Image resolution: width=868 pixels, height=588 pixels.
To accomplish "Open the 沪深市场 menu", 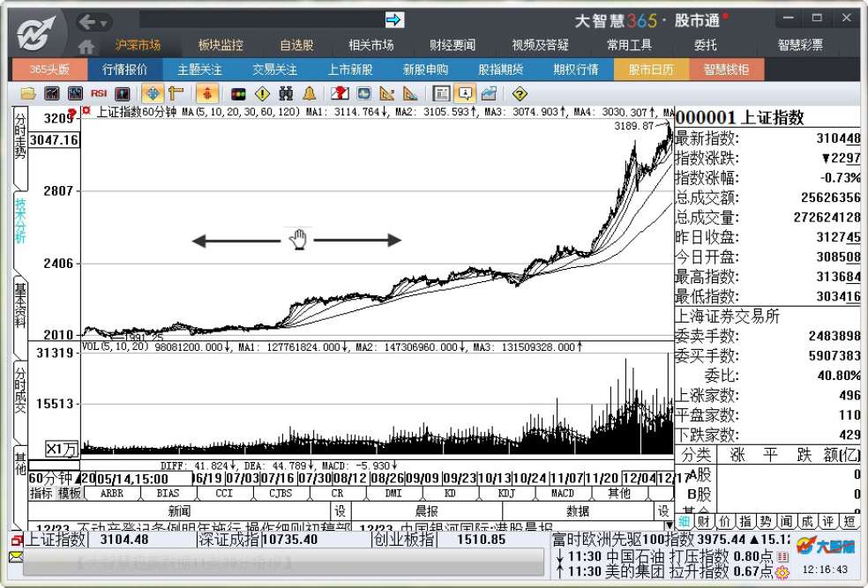I will (138, 45).
